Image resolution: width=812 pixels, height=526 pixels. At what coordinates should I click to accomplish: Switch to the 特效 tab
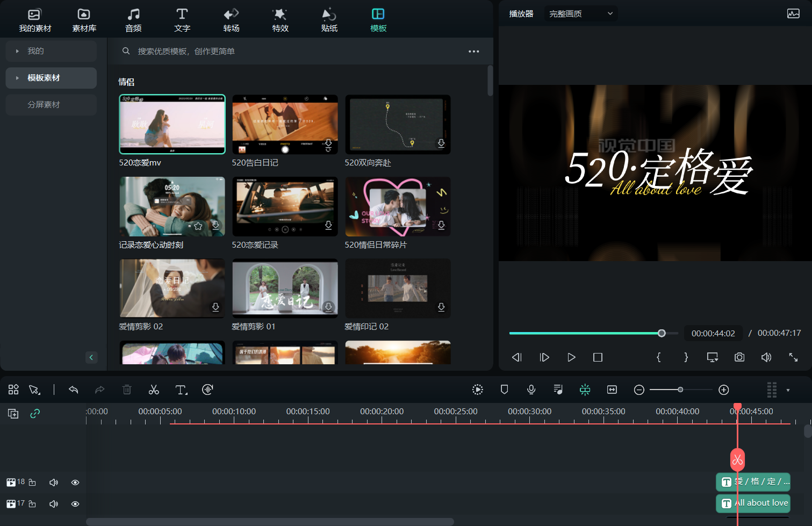click(x=280, y=20)
